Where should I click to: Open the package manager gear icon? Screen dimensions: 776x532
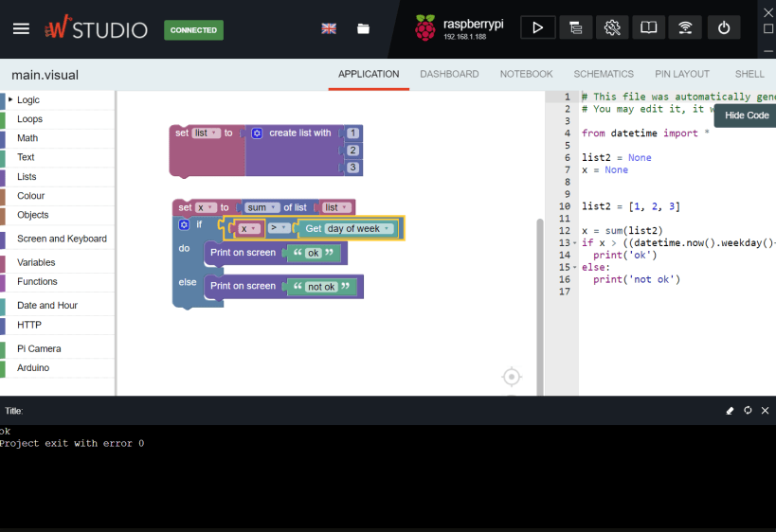pos(612,27)
